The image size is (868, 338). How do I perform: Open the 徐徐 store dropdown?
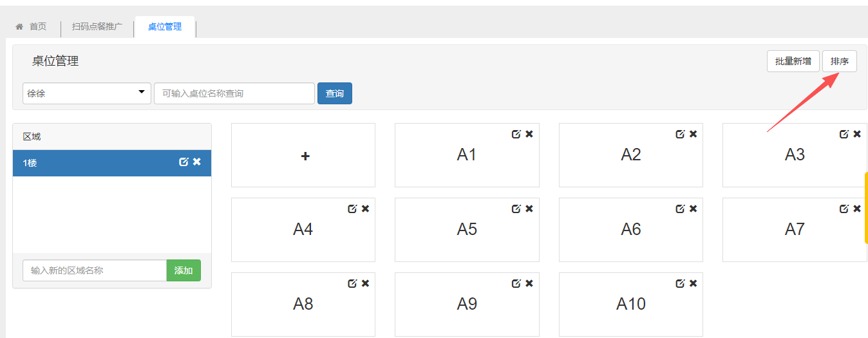point(87,93)
